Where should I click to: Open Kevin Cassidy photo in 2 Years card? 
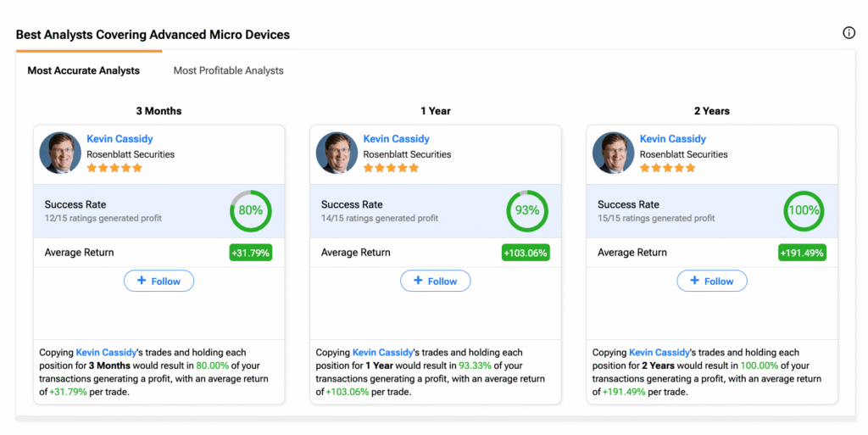(x=614, y=153)
